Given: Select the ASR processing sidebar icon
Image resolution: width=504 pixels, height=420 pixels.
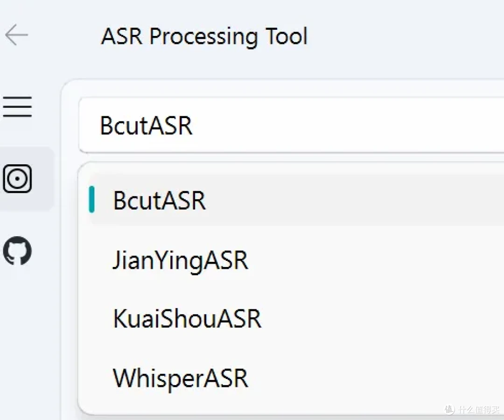Looking at the screenshot, I should pyautogui.click(x=17, y=179).
